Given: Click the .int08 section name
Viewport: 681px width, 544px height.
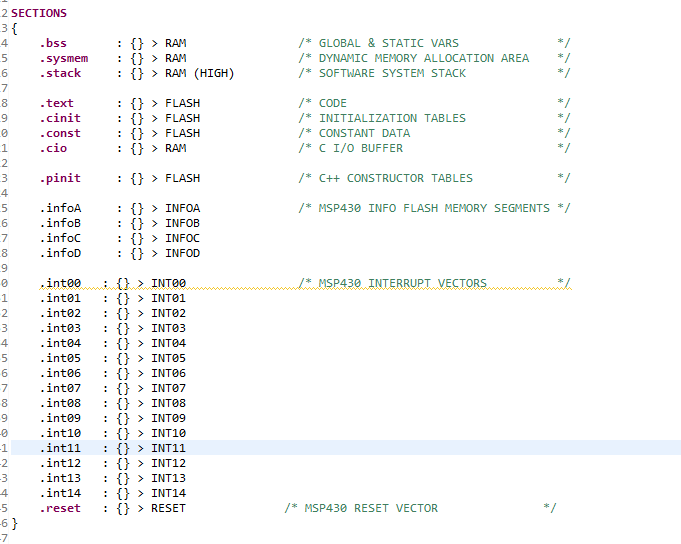Looking at the screenshot, I should pos(60,404).
